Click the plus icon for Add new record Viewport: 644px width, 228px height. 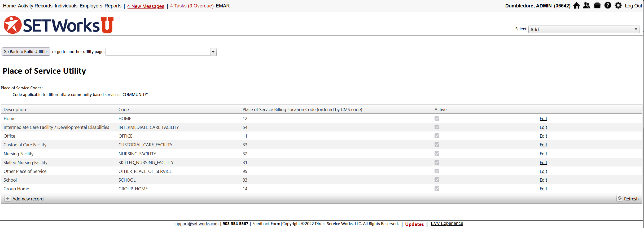pyautogui.click(x=8, y=198)
